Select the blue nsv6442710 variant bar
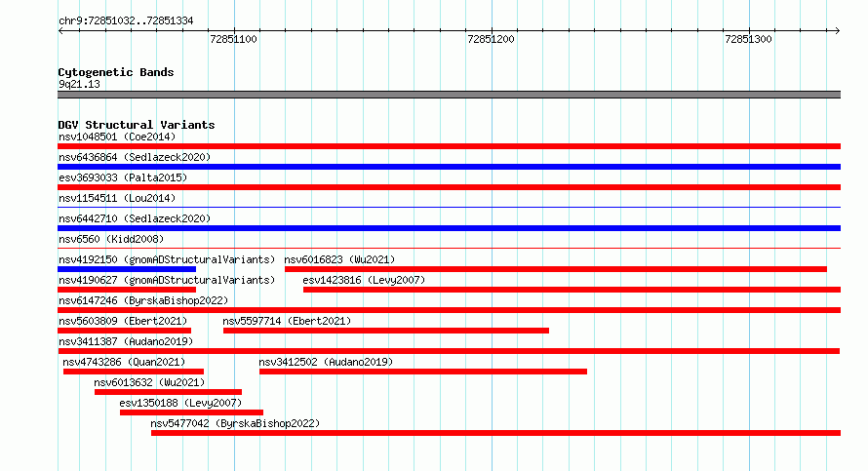Viewport: 868px width, 471px height. [449, 228]
